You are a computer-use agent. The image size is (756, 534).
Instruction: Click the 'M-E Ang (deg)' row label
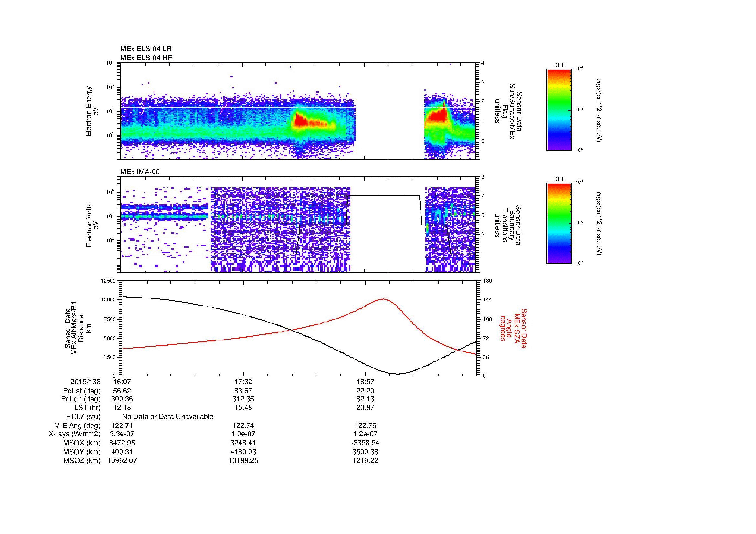[77, 425]
